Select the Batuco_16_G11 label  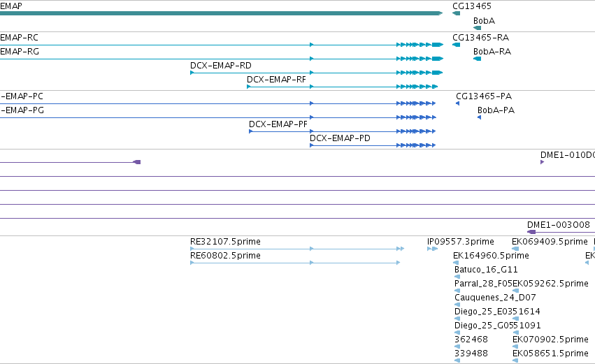[x=486, y=270]
